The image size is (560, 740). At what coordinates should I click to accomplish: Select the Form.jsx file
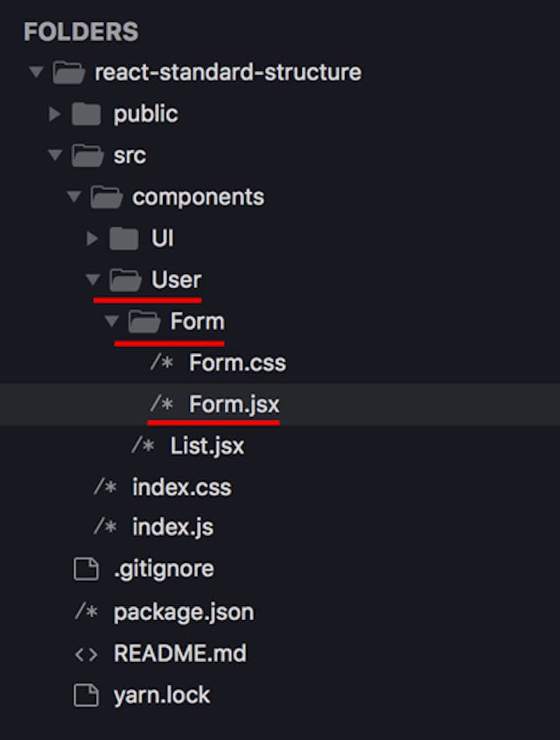[234, 405]
